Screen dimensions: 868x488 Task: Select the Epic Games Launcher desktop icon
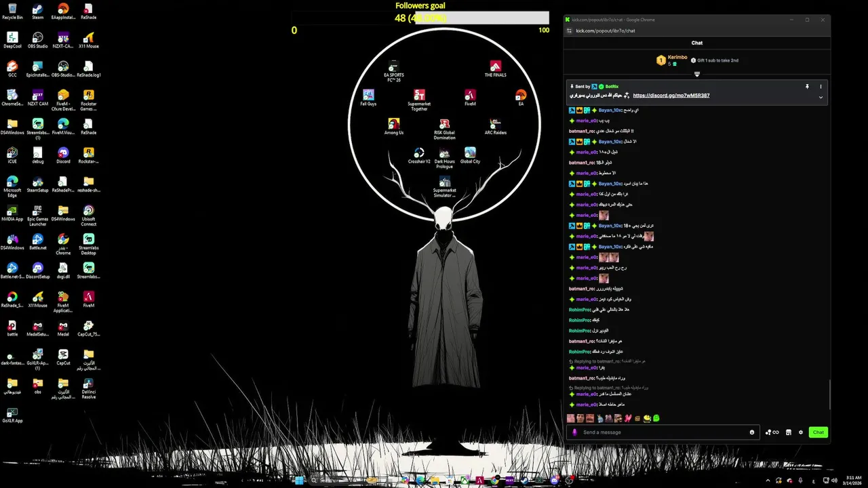point(38,214)
